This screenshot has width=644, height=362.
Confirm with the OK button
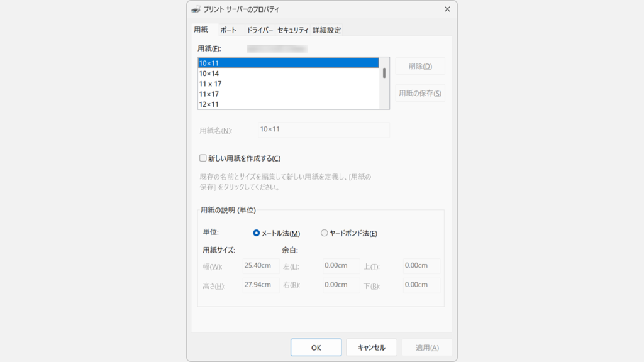tap(316, 348)
